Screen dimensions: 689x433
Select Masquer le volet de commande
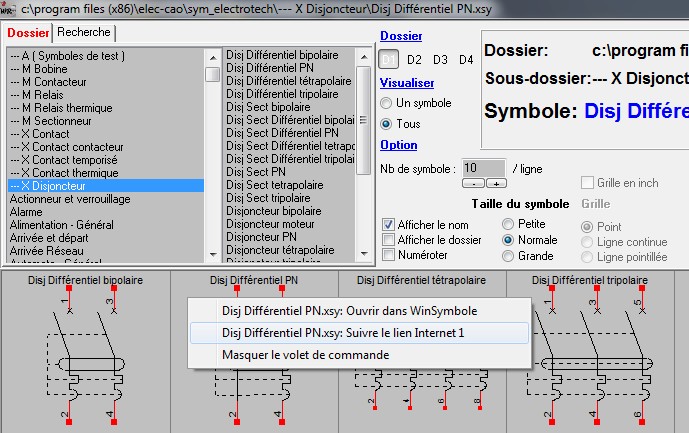coord(305,354)
